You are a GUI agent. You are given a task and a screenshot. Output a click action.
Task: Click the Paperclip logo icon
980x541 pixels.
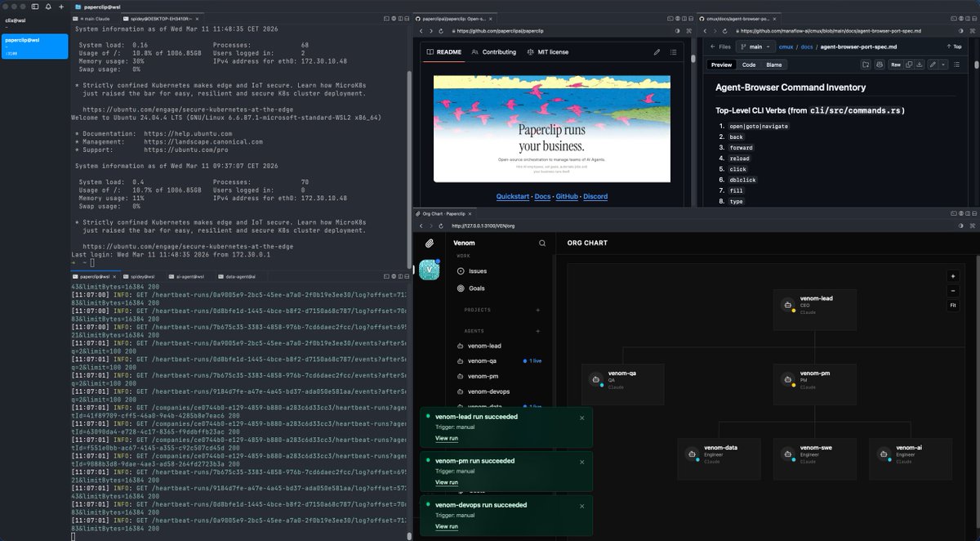430,243
